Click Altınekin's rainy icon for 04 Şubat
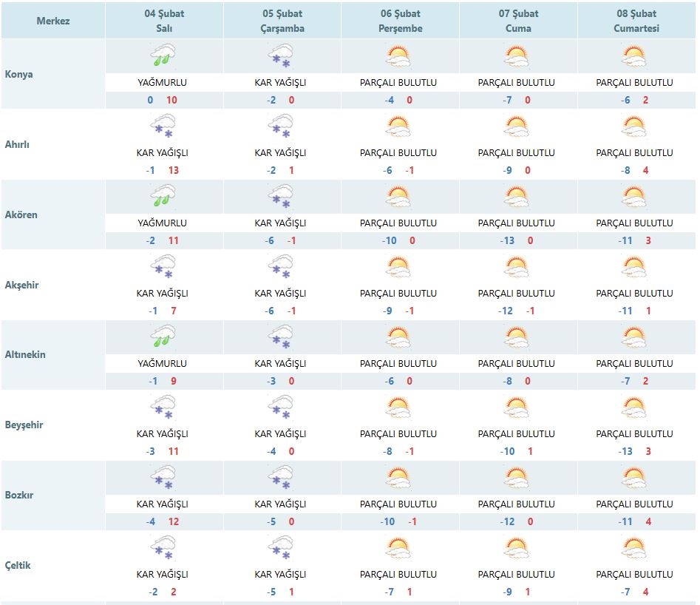Viewport: 700px width, 605px height. click(163, 337)
